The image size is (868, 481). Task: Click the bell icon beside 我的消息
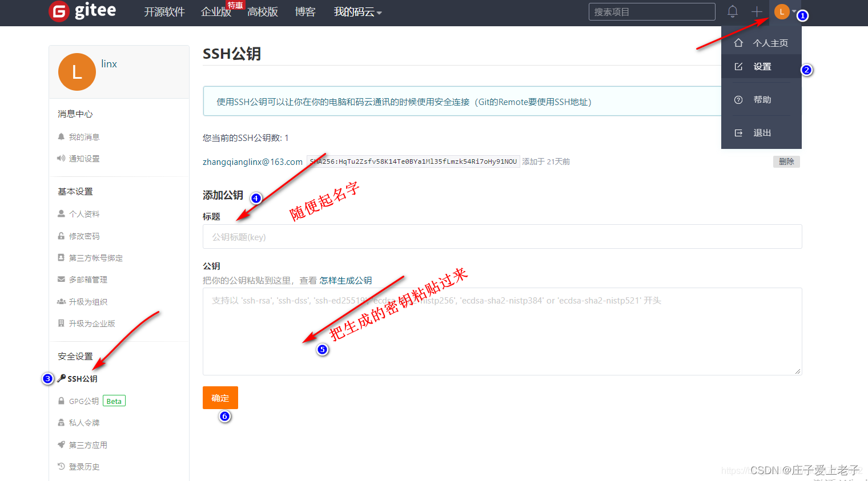click(x=61, y=136)
